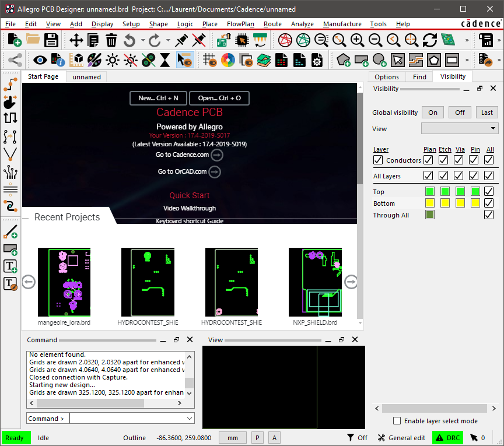
Task: Open the View dropdown in Visibility panel
Action: coord(460,128)
